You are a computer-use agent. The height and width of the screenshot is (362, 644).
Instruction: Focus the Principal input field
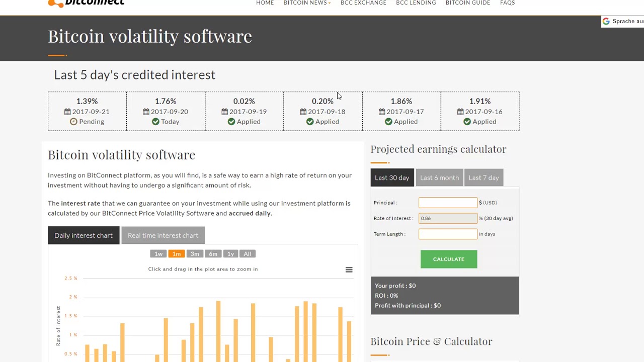pos(448,203)
